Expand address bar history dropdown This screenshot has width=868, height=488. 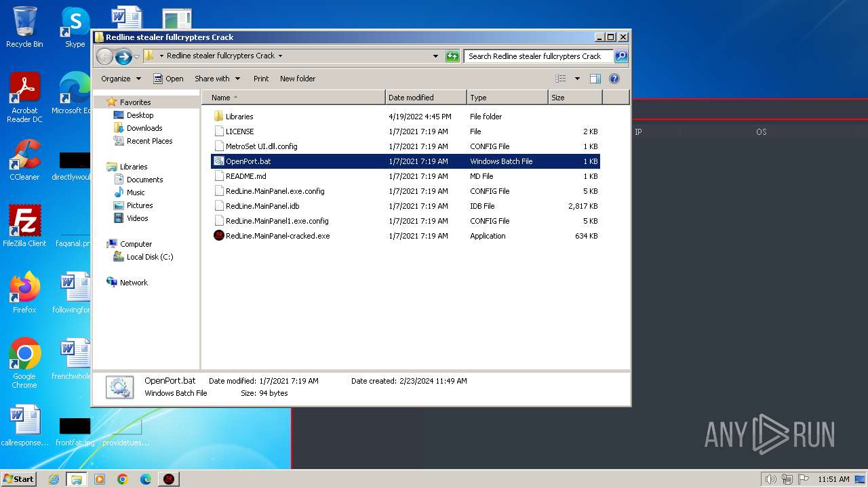[x=435, y=56]
